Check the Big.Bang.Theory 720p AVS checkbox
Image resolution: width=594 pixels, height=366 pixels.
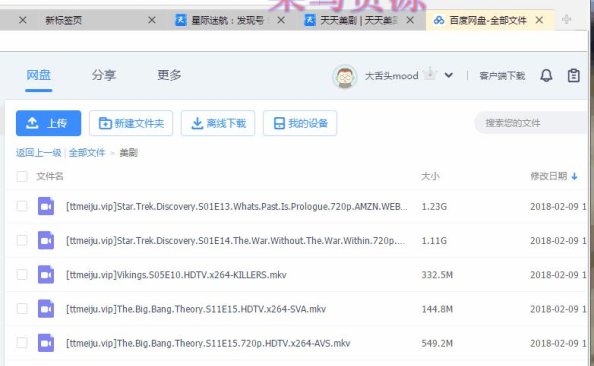pyautogui.click(x=22, y=343)
